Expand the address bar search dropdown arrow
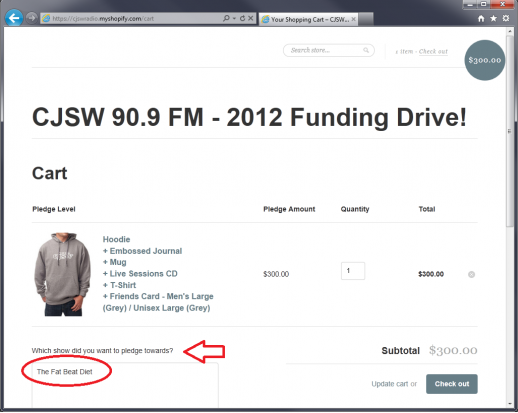Viewport: 518px width, 413px height. click(234, 18)
